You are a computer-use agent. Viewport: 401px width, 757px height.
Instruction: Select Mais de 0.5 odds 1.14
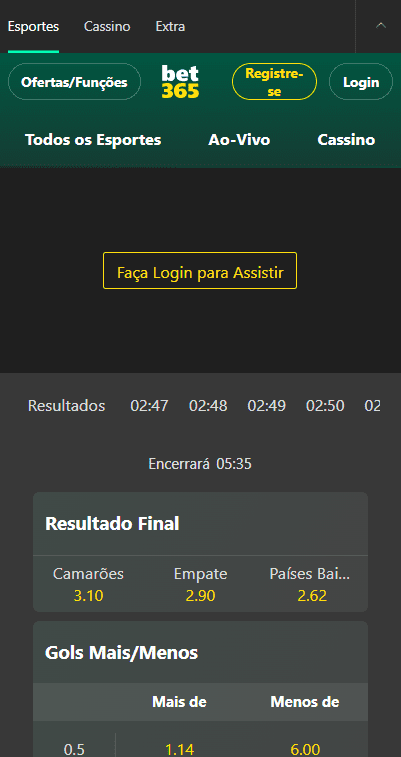180,749
